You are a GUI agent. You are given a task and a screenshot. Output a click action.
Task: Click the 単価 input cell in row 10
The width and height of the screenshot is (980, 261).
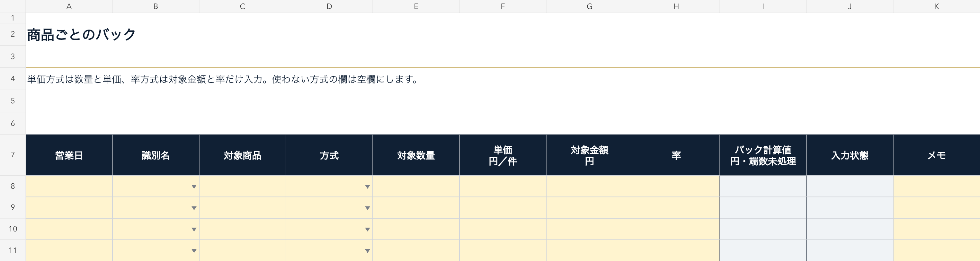pyautogui.click(x=503, y=229)
